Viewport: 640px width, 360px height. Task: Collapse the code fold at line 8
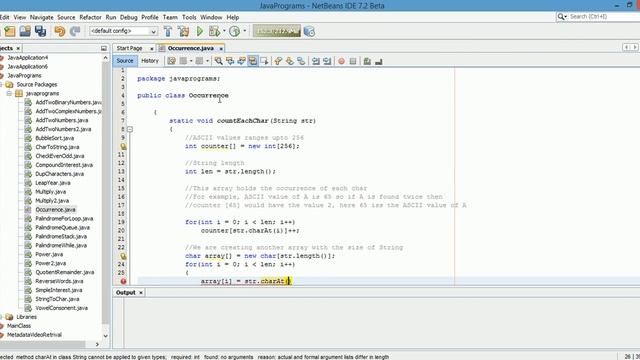coord(130,129)
